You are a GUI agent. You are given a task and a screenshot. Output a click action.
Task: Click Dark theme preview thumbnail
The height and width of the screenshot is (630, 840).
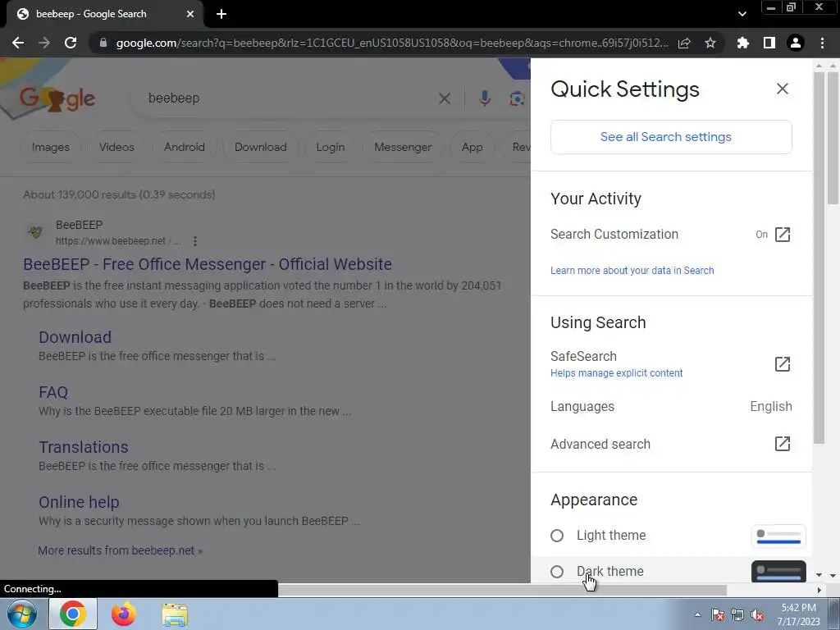tap(778, 572)
